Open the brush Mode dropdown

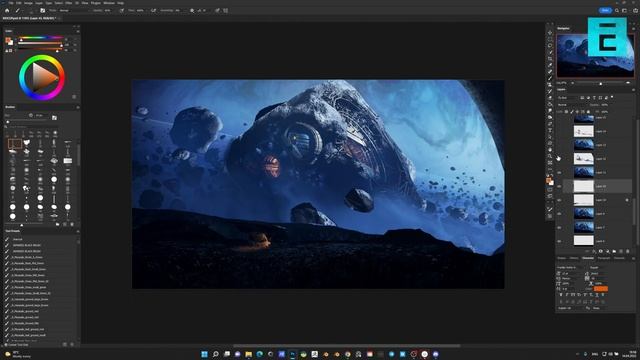(73, 11)
